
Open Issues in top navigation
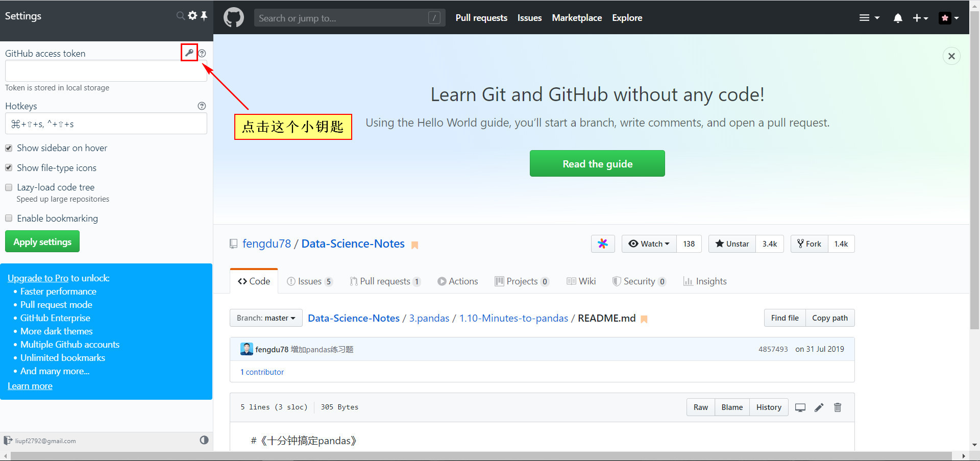(529, 18)
